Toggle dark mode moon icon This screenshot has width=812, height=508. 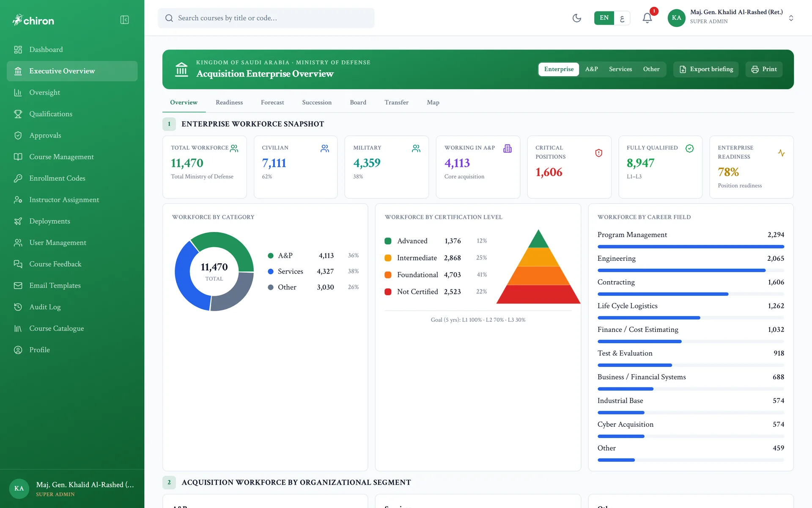tap(577, 18)
